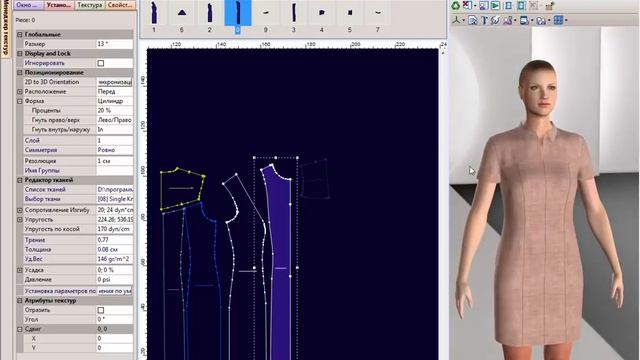Select pattern piece thumbnail number 9
Image resolution: width=640 pixels, height=360 pixels.
tap(265, 13)
